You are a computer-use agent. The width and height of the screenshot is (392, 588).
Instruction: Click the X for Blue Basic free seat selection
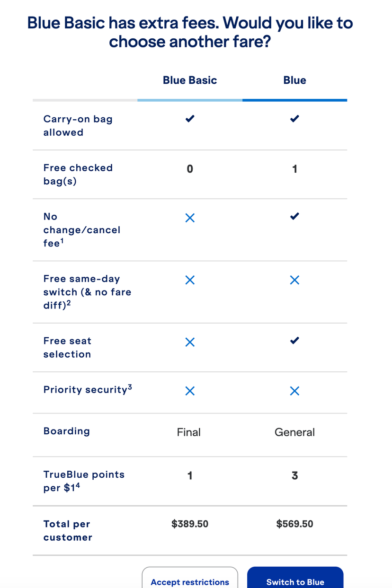tap(189, 342)
